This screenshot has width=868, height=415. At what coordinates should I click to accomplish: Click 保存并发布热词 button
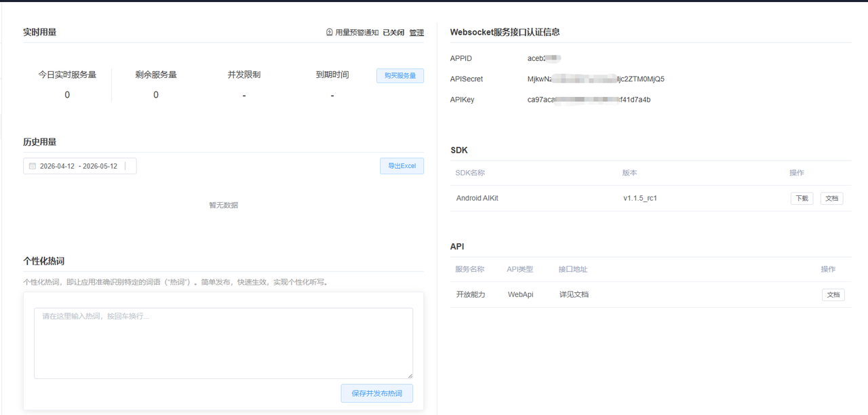coord(376,393)
